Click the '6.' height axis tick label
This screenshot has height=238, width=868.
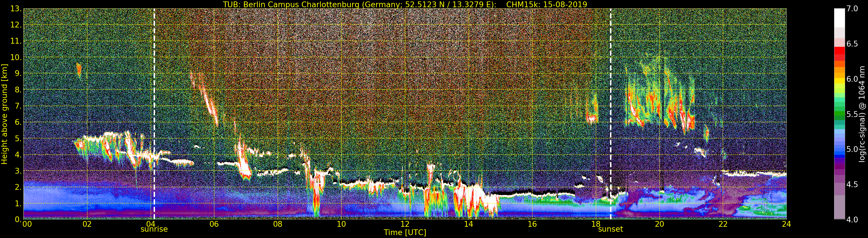(18, 122)
